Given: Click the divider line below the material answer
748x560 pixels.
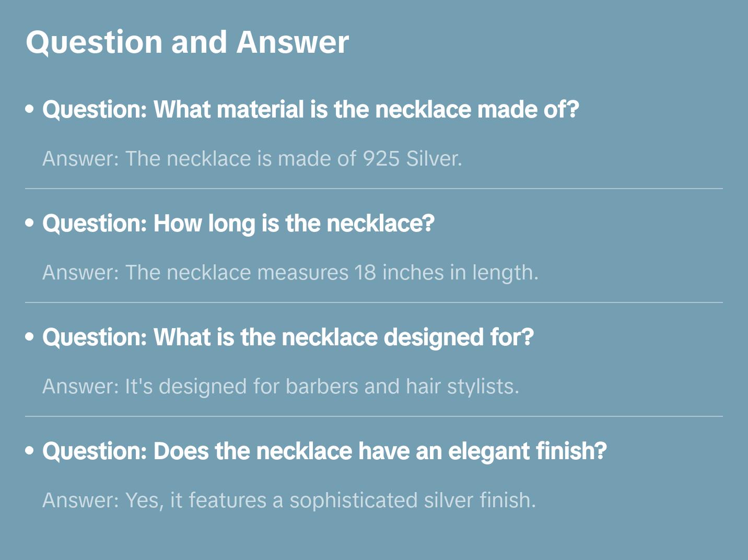Looking at the screenshot, I should coord(374,189).
